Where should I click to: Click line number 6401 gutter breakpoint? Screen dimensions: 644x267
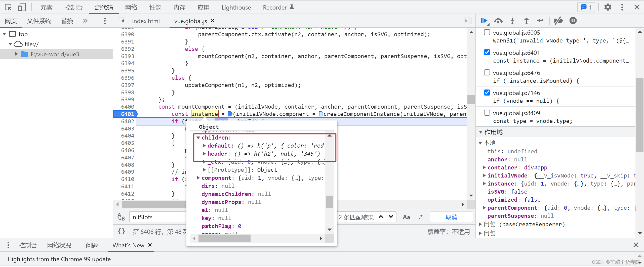tap(125, 114)
